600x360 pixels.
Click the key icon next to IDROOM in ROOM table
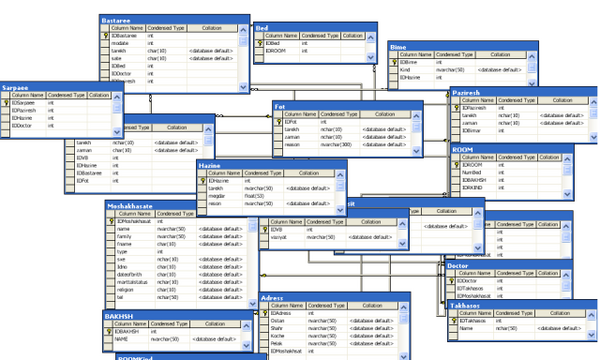click(x=456, y=165)
